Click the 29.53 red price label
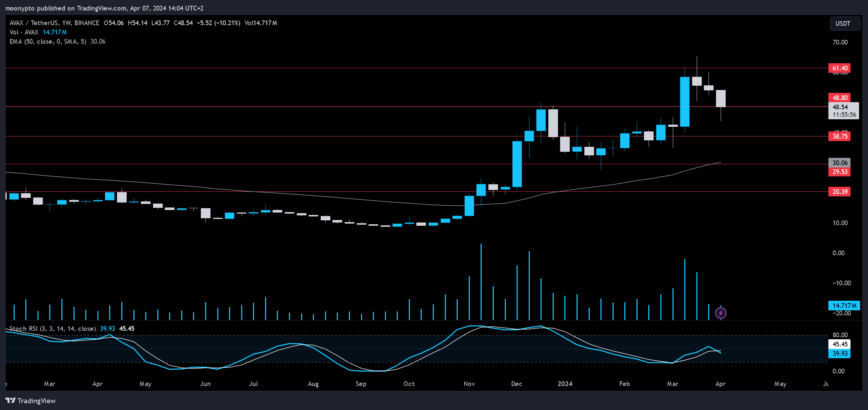This screenshot has width=868, height=410. pos(839,172)
